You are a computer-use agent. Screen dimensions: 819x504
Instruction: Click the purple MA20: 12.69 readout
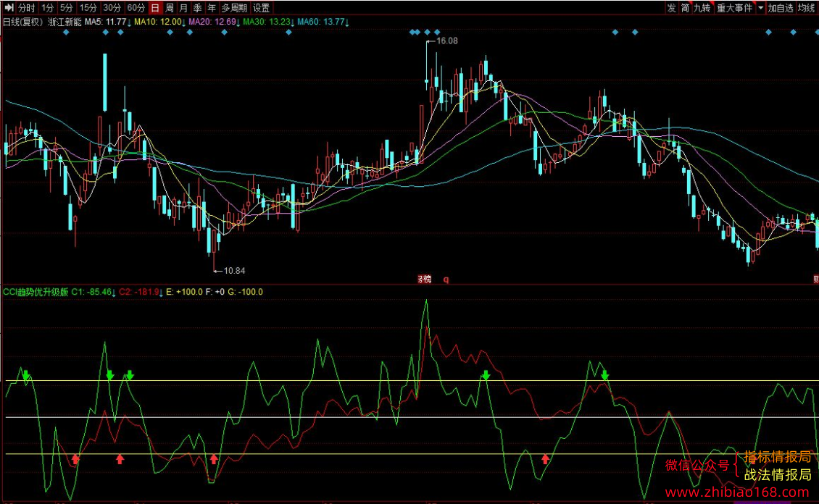[212, 22]
